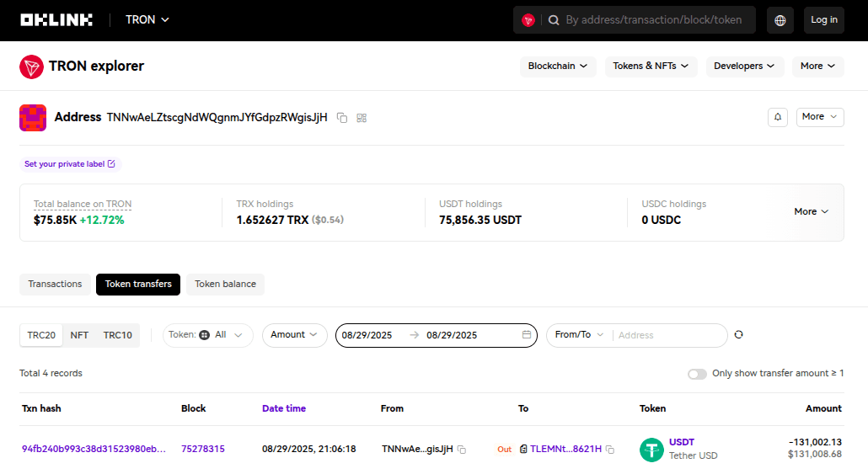
Task: Copy the From address TNNwAe...gisJjH
Action: pyautogui.click(x=462, y=450)
